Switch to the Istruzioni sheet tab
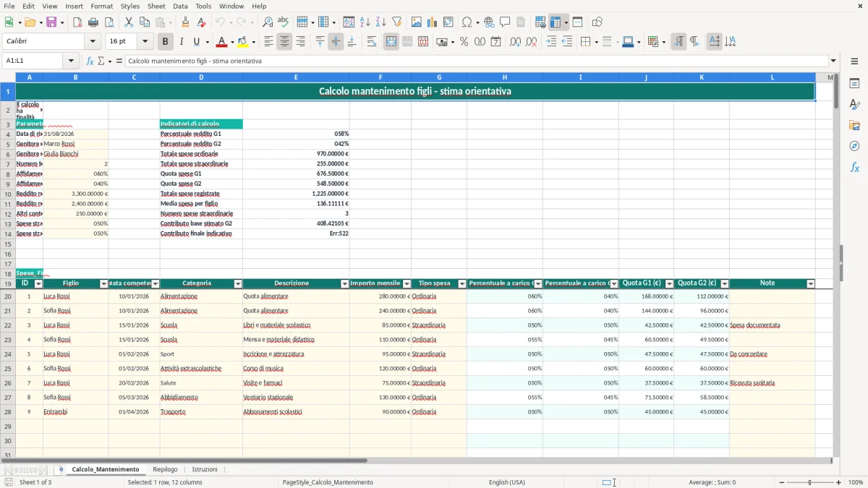This screenshot has height=488, width=868. (205, 469)
